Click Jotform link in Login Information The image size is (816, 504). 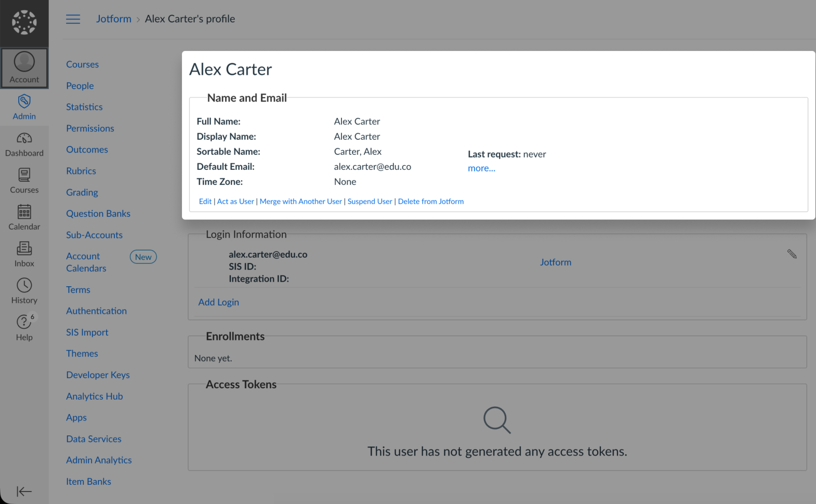[x=556, y=262]
